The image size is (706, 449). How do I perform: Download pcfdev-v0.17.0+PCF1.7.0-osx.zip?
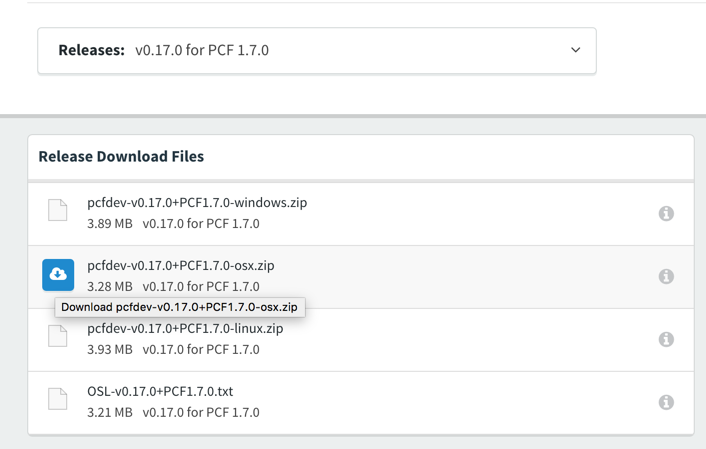click(x=181, y=266)
